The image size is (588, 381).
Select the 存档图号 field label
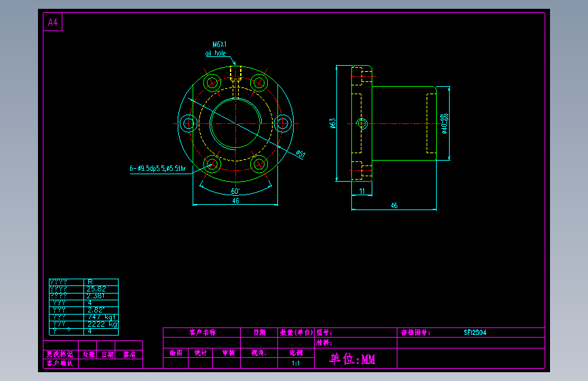416,332
